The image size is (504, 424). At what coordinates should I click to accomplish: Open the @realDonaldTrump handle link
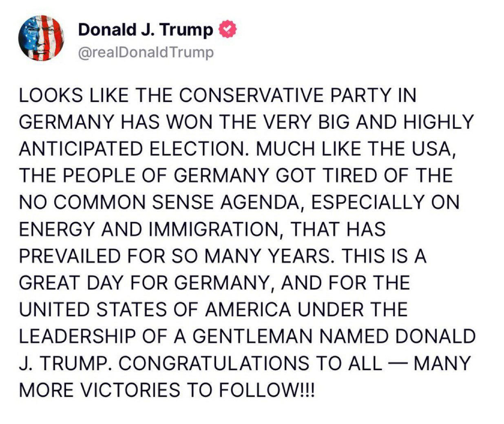[x=145, y=53]
